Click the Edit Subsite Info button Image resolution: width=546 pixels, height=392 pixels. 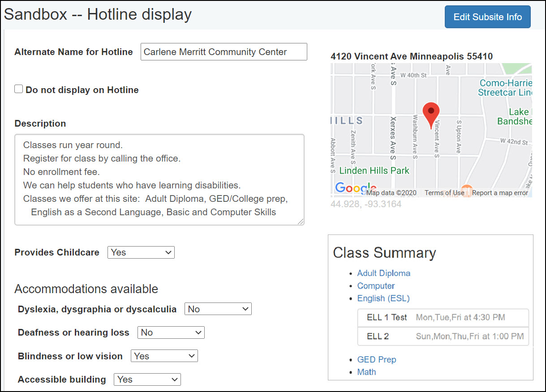coord(487,17)
